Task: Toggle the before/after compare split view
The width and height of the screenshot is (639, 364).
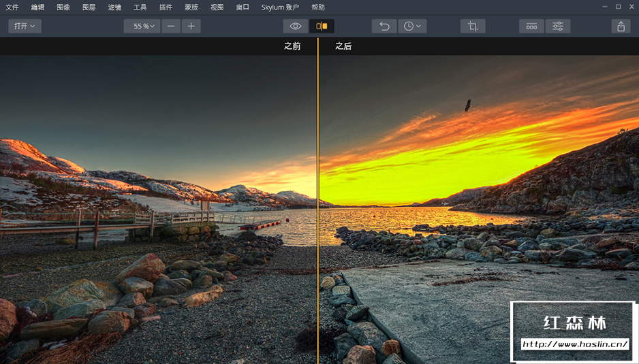Action: point(322,26)
